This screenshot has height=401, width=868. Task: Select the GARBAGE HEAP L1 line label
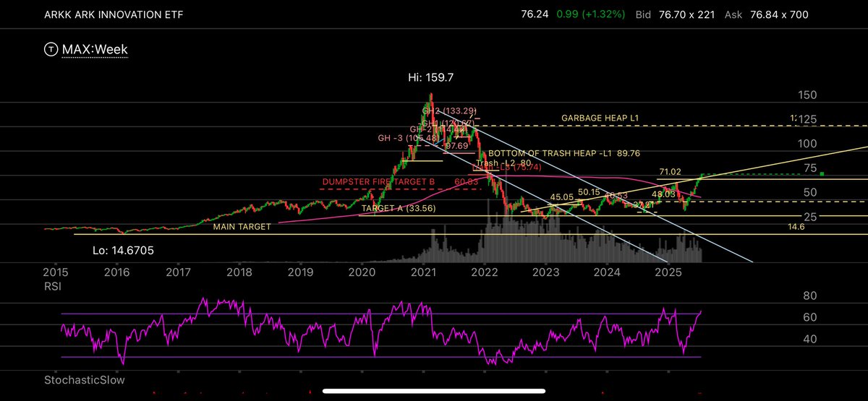coord(600,118)
